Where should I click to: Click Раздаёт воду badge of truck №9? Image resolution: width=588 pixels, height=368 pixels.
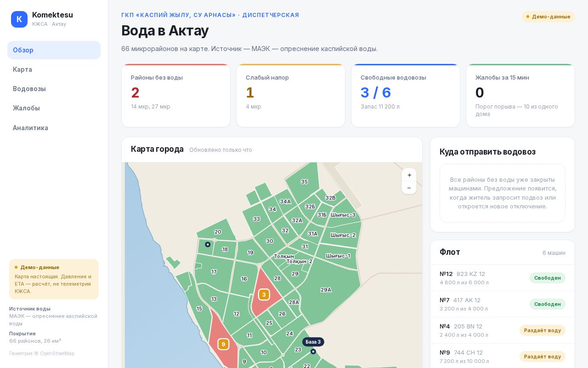543,356
